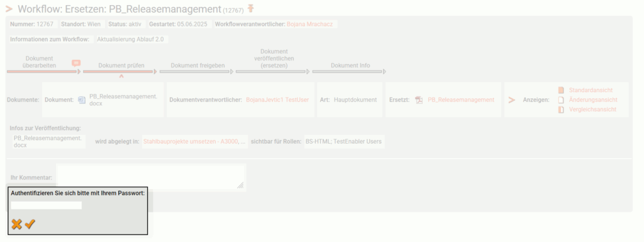The image size is (644, 242).
Task: Click comment bubble icon above Dokument überarbeiten
Action: click(x=76, y=63)
